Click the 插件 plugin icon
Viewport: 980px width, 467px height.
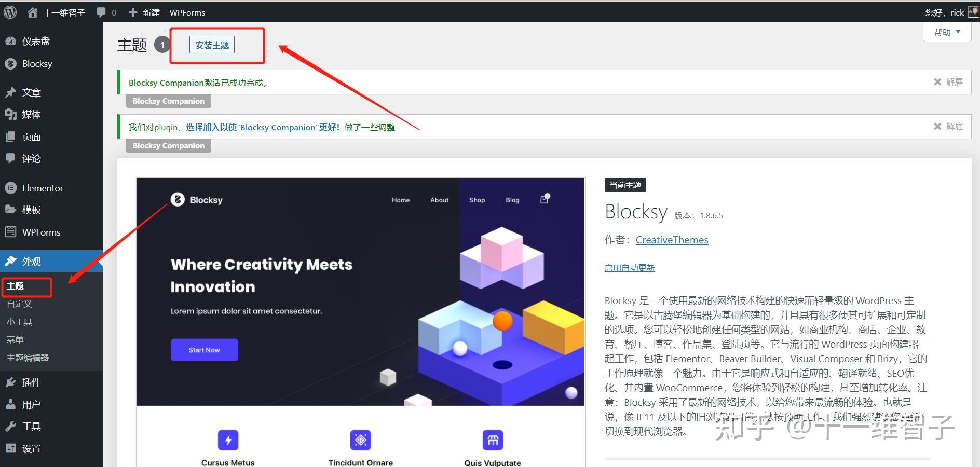pos(10,382)
